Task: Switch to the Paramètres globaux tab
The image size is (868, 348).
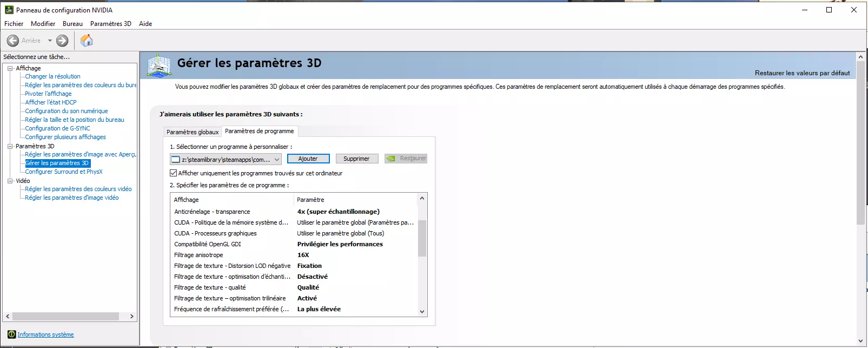Action: pyautogui.click(x=193, y=132)
